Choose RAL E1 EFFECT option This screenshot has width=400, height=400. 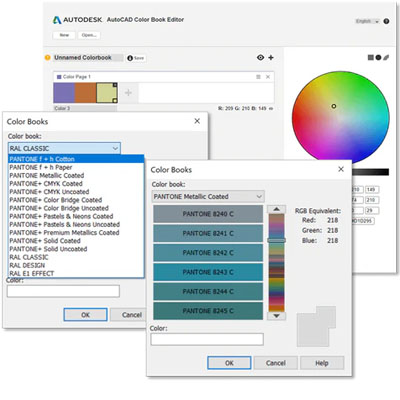[x=76, y=273]
